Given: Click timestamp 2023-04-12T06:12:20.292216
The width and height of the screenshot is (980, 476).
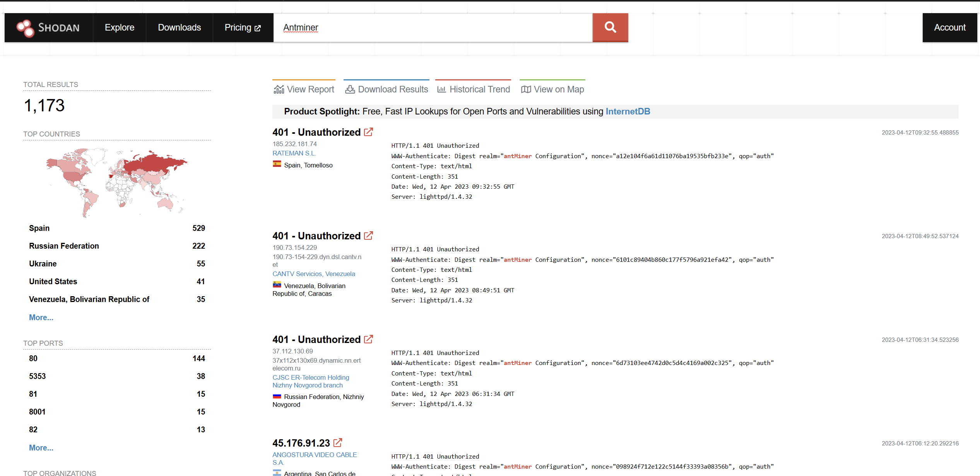Looking at the screenshot, I should pyautogui.click(x=920, y=444).
